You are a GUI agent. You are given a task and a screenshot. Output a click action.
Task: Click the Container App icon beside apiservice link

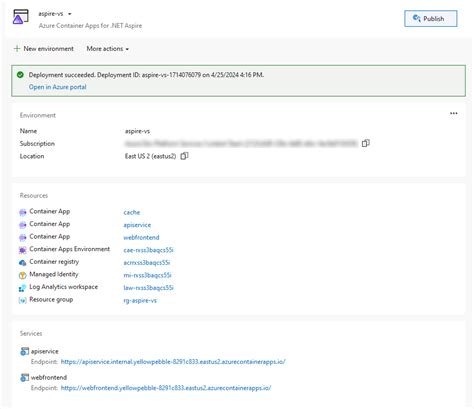23,225
